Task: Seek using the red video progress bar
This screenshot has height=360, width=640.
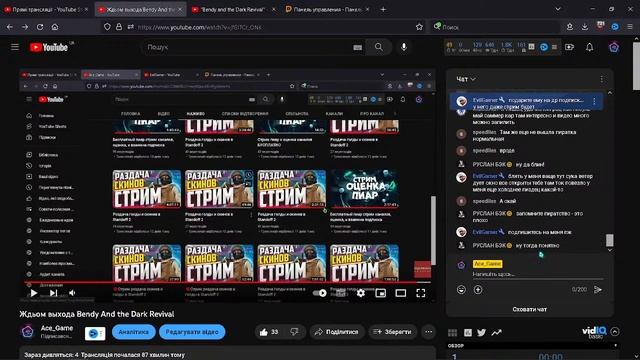Action: click(x=227, y=282)
